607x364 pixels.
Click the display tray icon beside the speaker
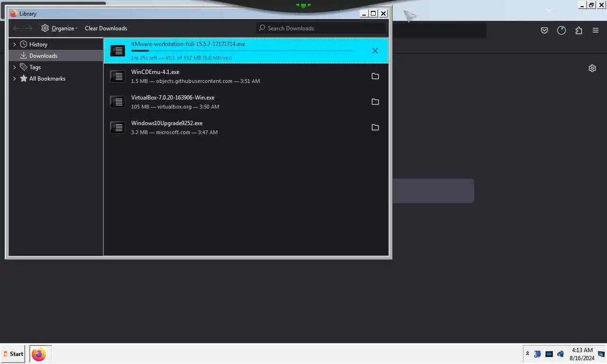point(549,354)
